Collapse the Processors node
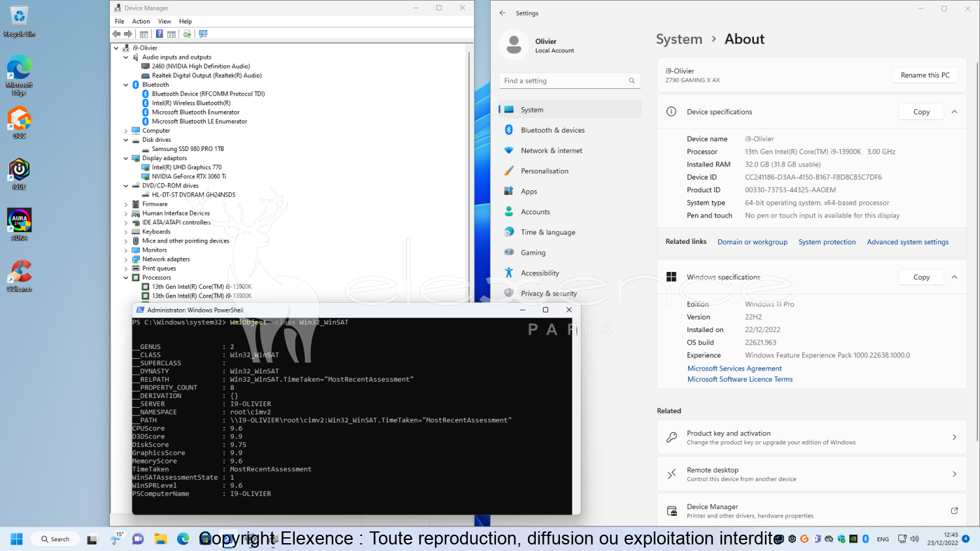 pos(126,278)
